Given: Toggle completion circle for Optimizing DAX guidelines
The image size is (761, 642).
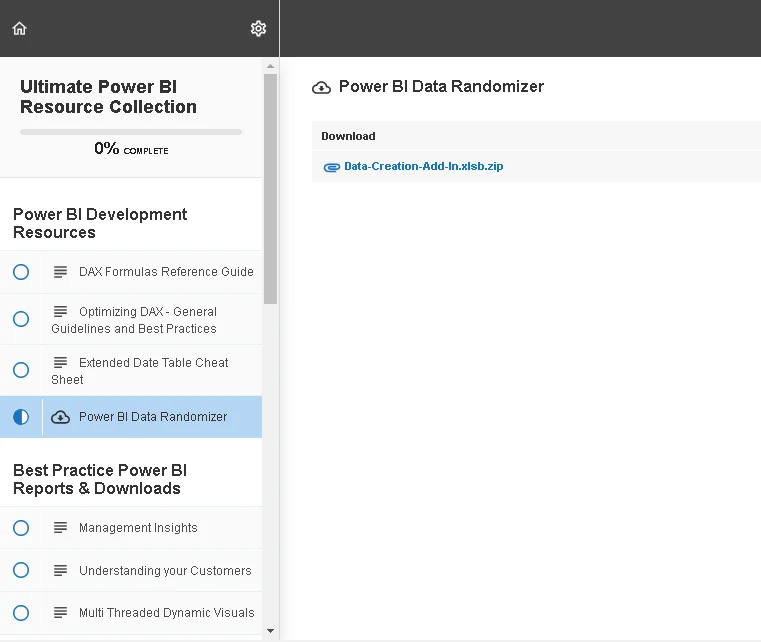Looking at the screenshot, I should [x=21, y=319].
